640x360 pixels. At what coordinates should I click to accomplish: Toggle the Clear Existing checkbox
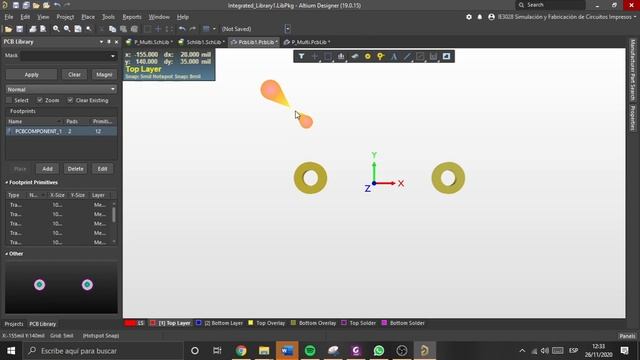pyautogui.click(x=70, y=100)
